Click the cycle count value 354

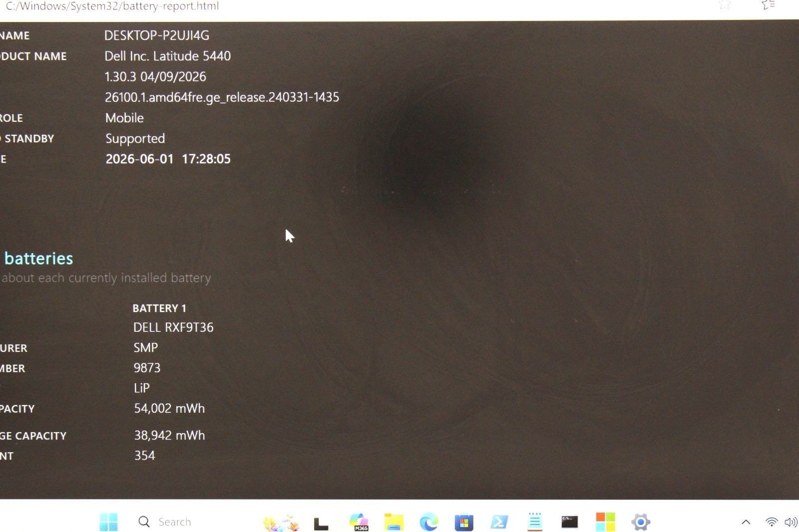click(145, 456)
